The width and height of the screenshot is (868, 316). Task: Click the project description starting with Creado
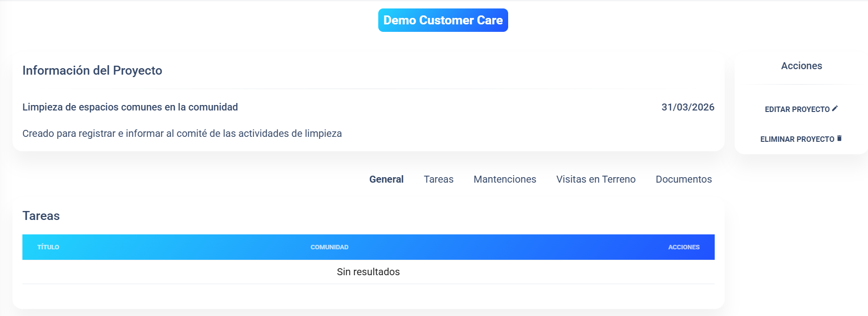click(x=182, y=133)
